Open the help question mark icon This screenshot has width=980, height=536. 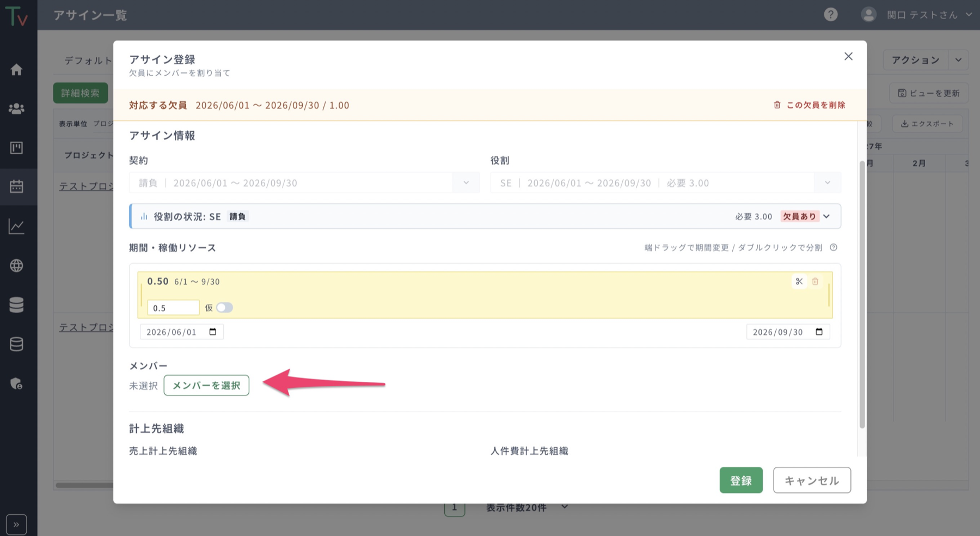point(831,15)
